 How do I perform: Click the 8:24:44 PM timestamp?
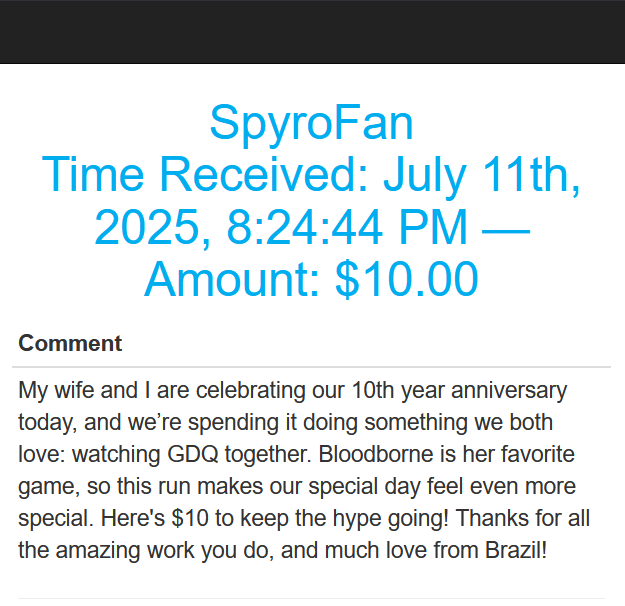point(347,227)
